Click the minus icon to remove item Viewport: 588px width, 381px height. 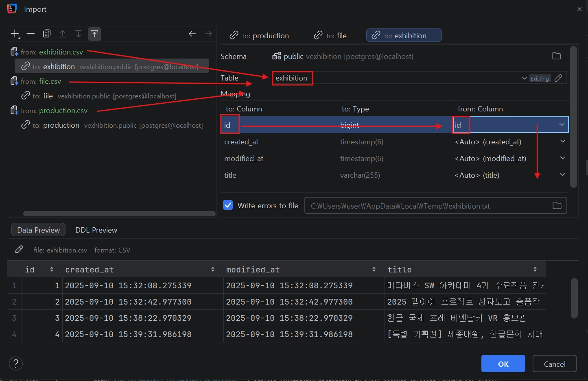pos(31,34)
